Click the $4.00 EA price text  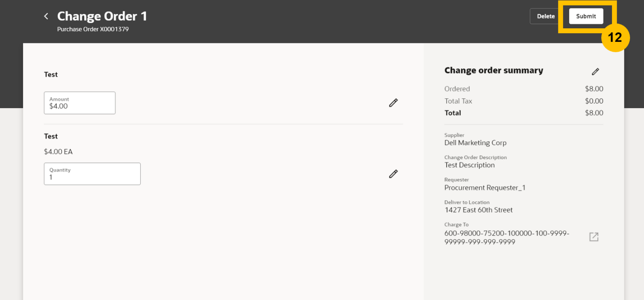(x=59, y=152)
